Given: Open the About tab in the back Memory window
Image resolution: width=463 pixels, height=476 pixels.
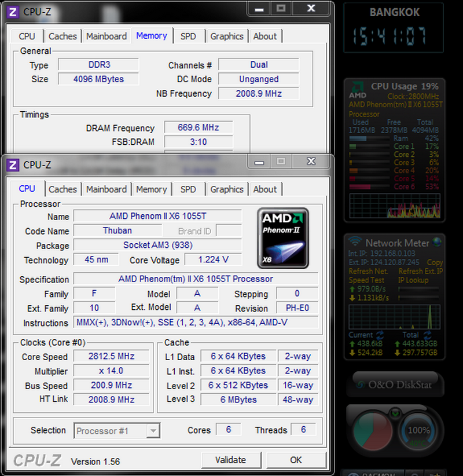Looking at the screenshot, I should tap(265, 36).
